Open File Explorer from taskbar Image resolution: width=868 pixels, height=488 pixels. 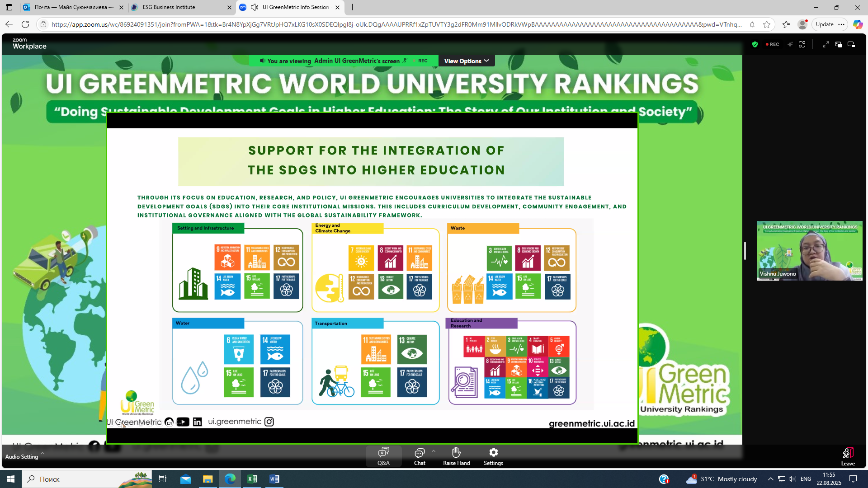(x=208, y=479)
